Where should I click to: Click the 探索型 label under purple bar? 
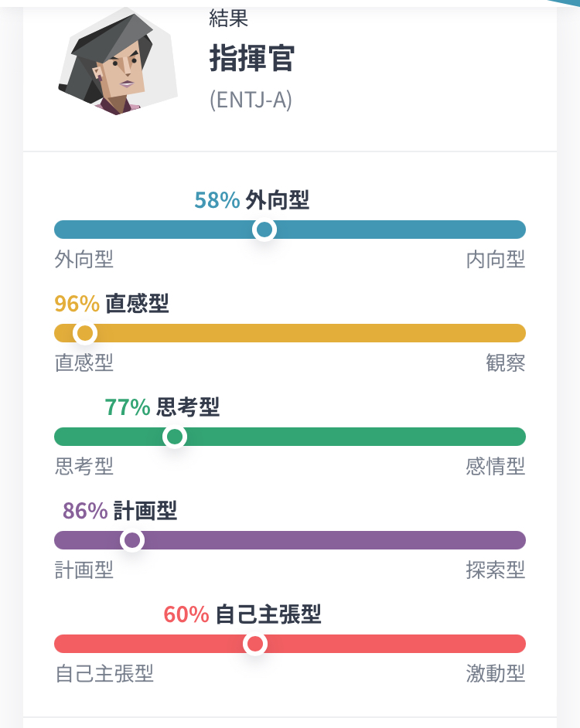click(x=496, y=570)
